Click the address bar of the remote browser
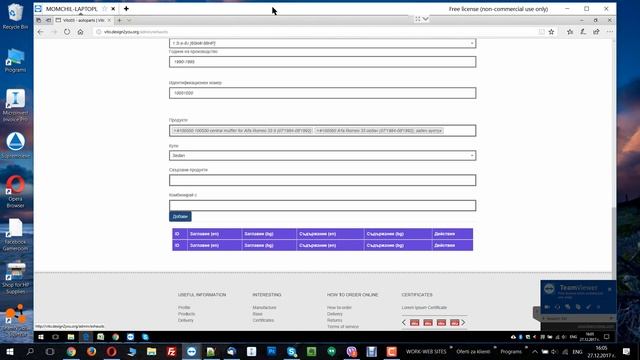Image resolution: width=640 pixels, height=360 pixels. 314,31
